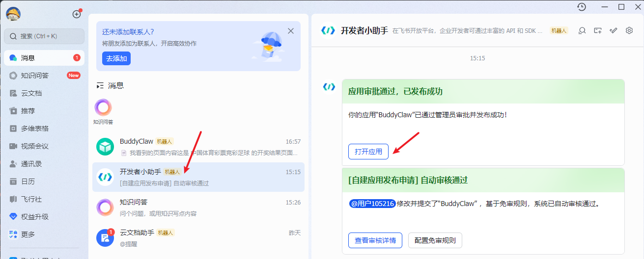Click 昨天 timestamp on 云文档助手 row
This screenshot has height=259, width=644.
pyautogui.click(x=295, y=233)
